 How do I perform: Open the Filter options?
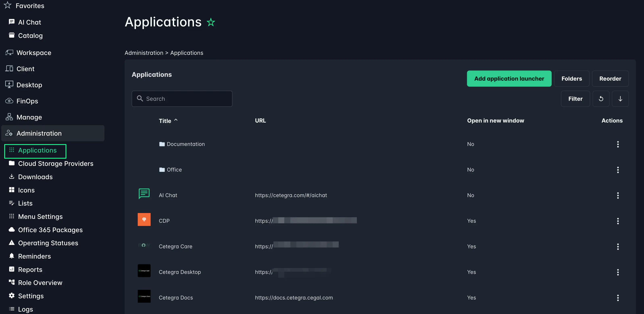[575, 99]
